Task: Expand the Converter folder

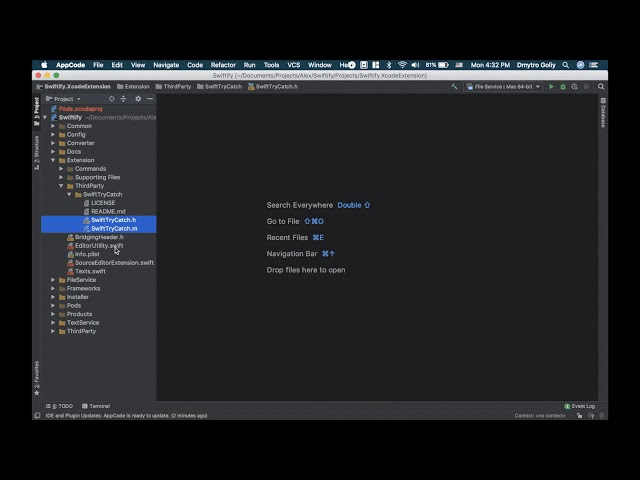Action: pyautogui.click(x=53, y=143)
